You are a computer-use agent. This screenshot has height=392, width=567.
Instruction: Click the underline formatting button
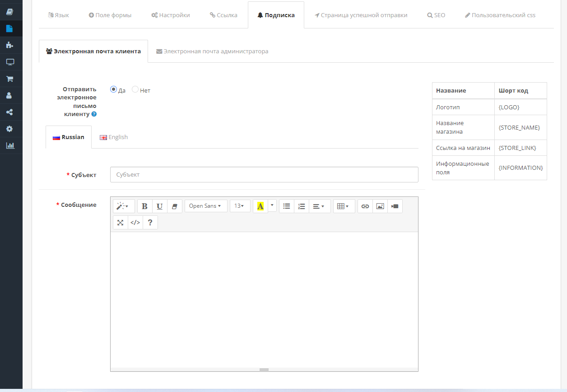click(159, 206)
